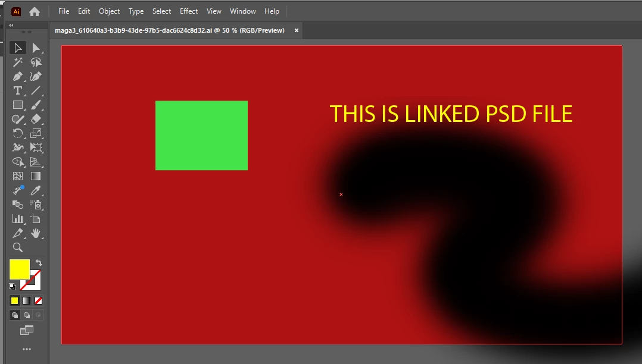The width and height of the screenshot is (642, 364).
Task: Swap fill and stroke colors
Action: pyautogui.click(x=39, y=262)
